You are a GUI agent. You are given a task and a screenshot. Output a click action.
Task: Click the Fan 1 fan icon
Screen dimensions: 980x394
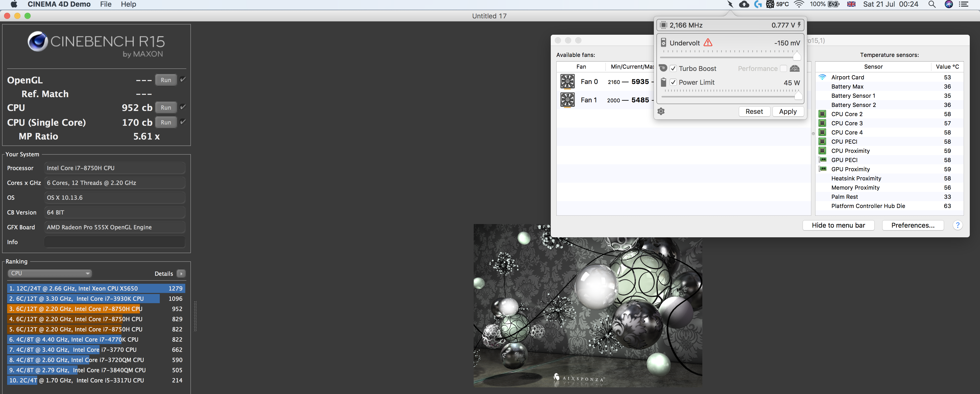pyautogui.click(x=567, y=100)
